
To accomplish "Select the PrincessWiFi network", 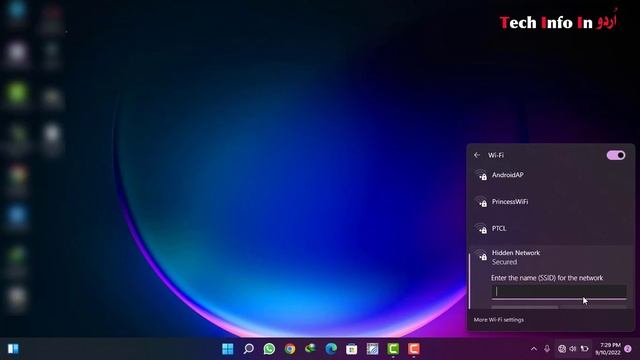I will point(550,202).
